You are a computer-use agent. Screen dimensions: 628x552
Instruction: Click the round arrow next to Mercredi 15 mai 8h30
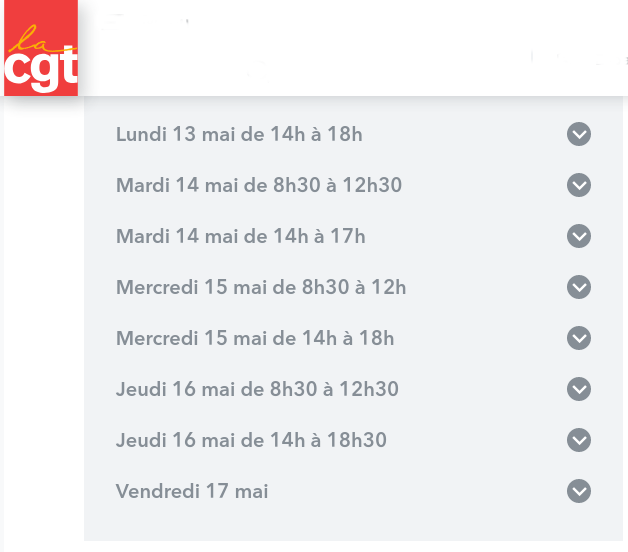pyautogui.click(x=579, y=287)
